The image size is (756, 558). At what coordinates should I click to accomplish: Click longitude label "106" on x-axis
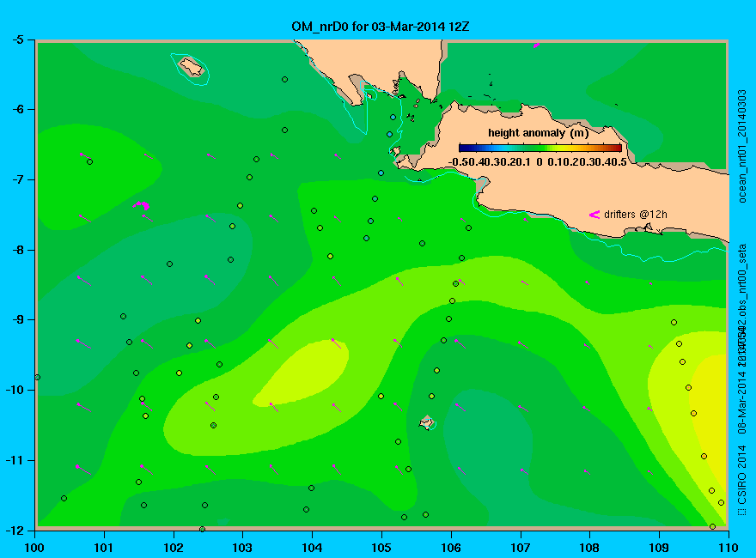click(451, 548)
